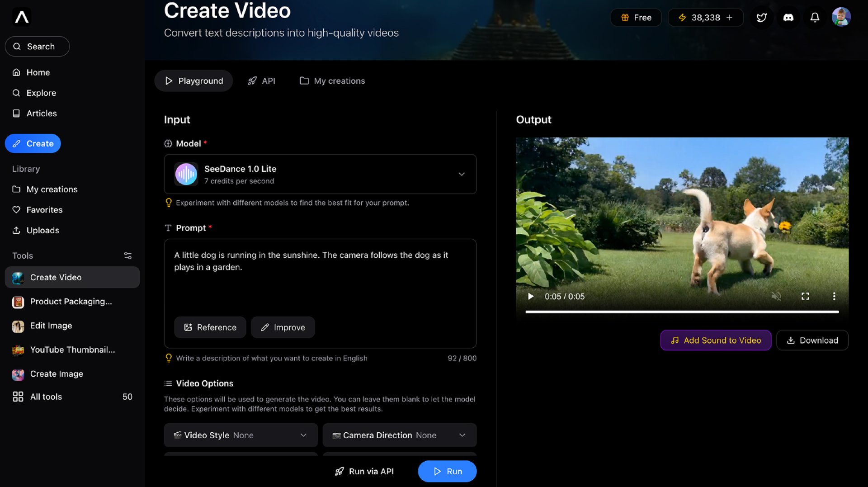Open All tools list
Image resolution: width=868 pixels, height=487 pixels.
[72, 397]
